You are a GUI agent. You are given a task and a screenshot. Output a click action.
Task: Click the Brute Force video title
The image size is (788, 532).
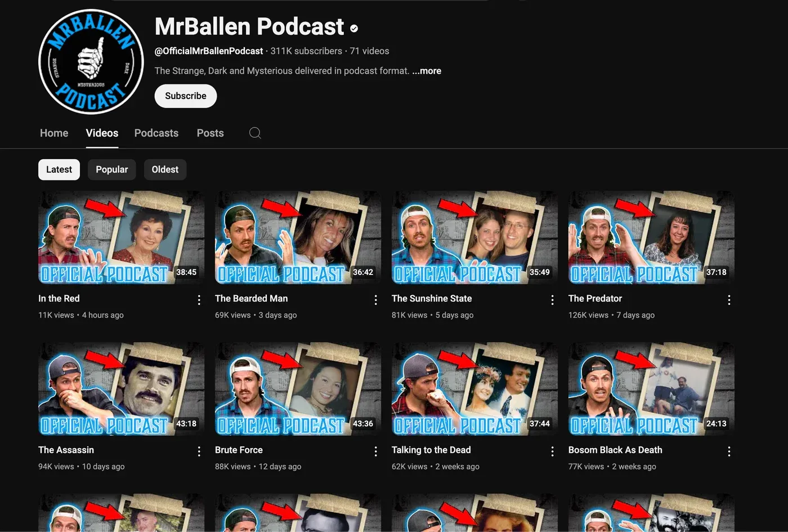tap(239, 450)
